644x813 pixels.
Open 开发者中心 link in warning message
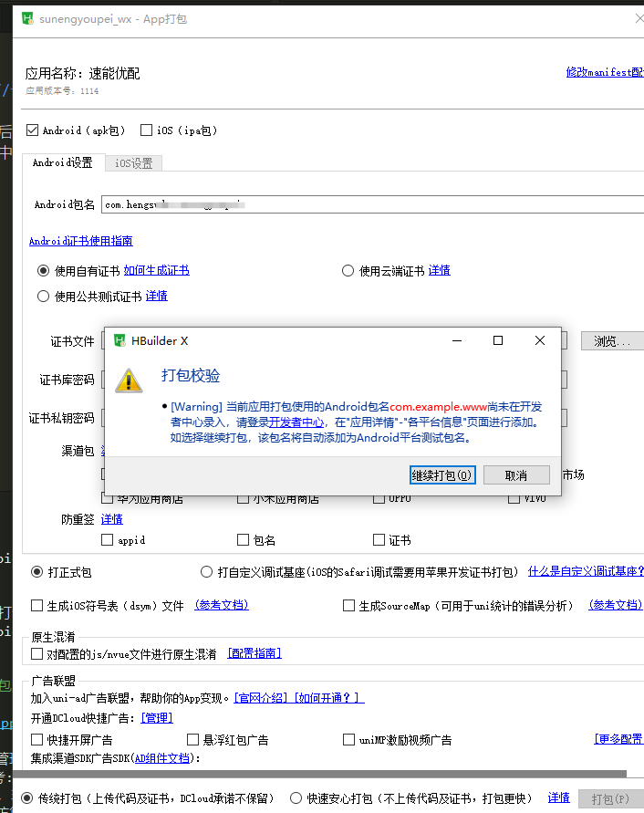click(x=296, y=422)
